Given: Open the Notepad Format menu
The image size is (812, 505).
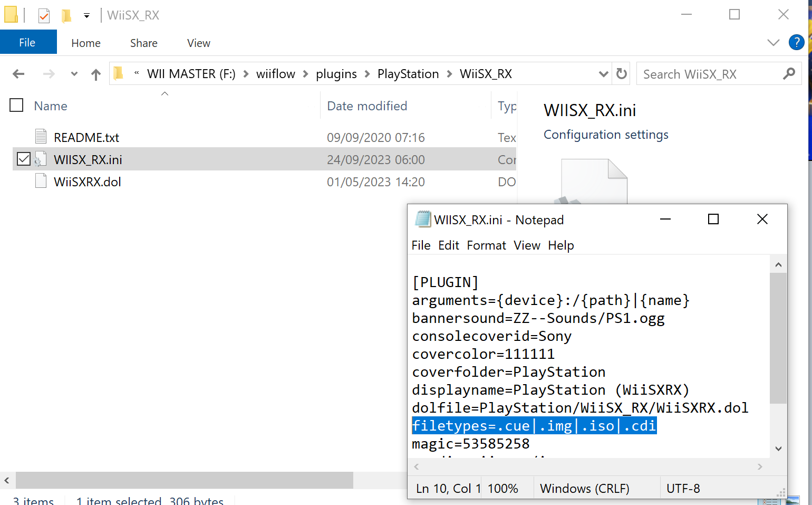Looking at the screenshot, I should [486, 245].
